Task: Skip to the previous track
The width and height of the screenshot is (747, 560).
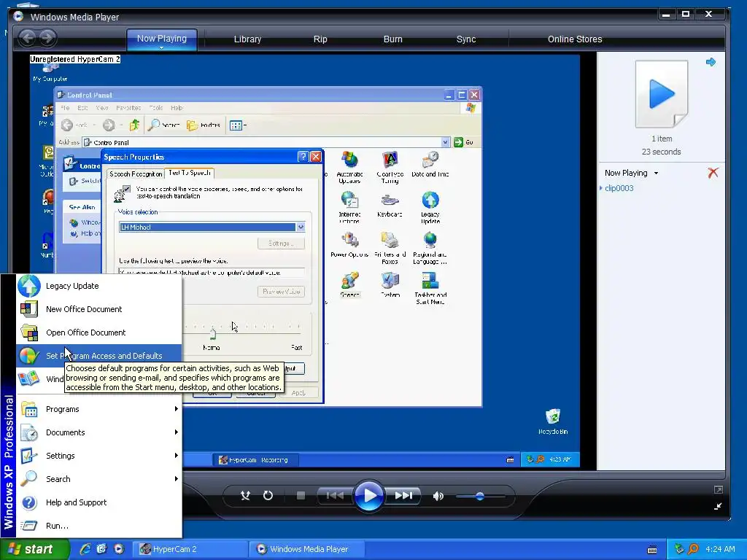Action: pyautogui.click(x=335, y=495)
